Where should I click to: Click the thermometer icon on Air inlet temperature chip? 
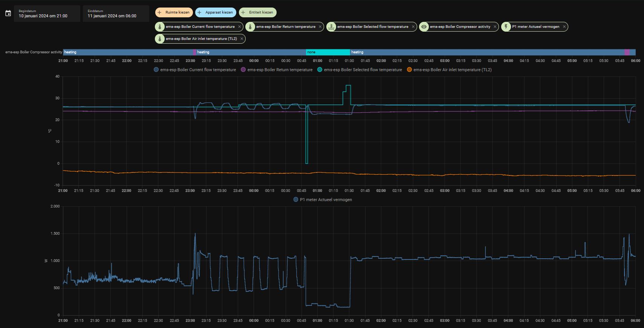160,39
